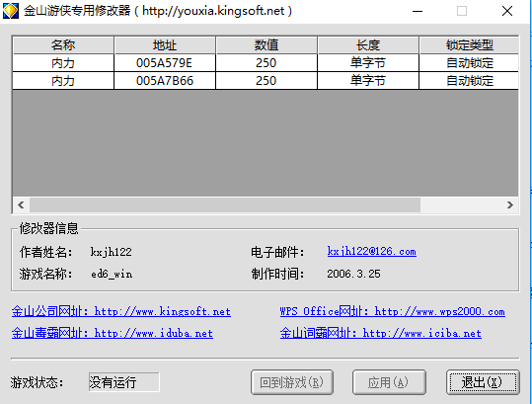Minimize the trainer window
The width and height of the screenshot is (532, 404).
[x=418, y=11]
